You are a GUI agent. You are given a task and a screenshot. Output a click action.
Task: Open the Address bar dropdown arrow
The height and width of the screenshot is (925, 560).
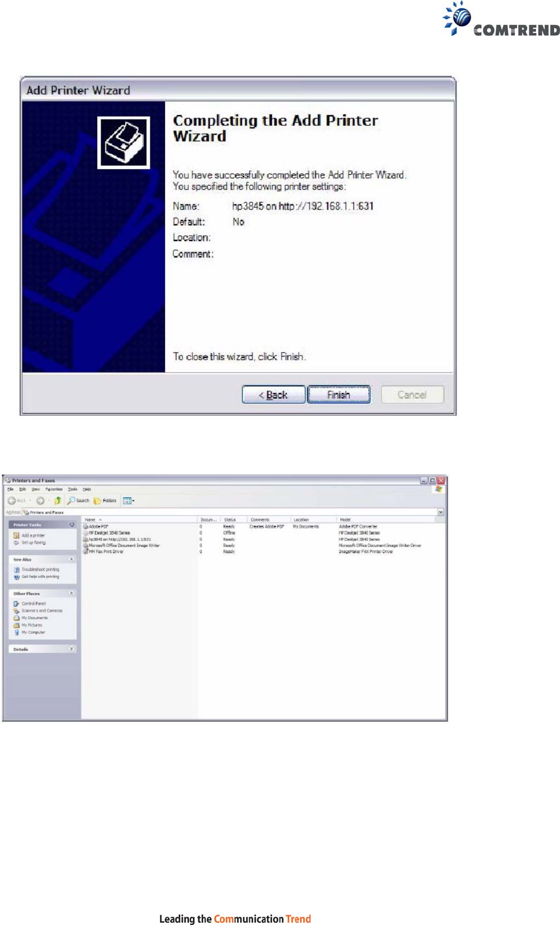(440, 512)
